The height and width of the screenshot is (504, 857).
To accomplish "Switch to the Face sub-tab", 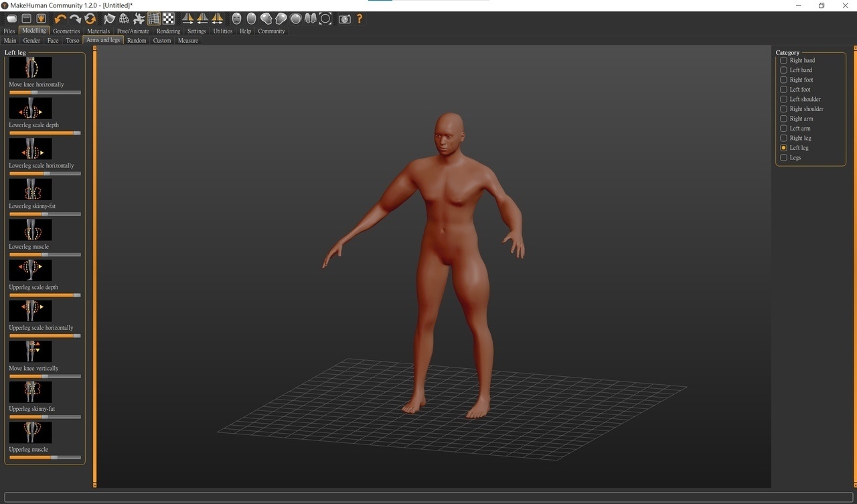I will coord(53,40).
